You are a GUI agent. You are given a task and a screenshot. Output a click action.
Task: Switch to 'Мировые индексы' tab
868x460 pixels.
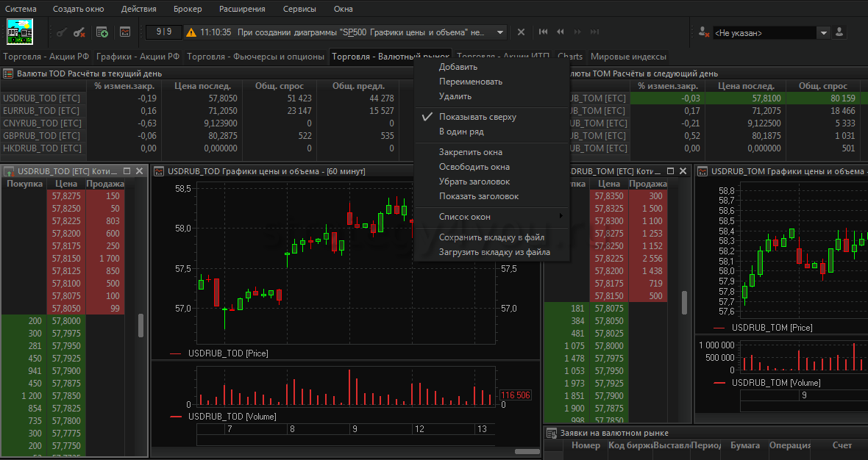628,57
